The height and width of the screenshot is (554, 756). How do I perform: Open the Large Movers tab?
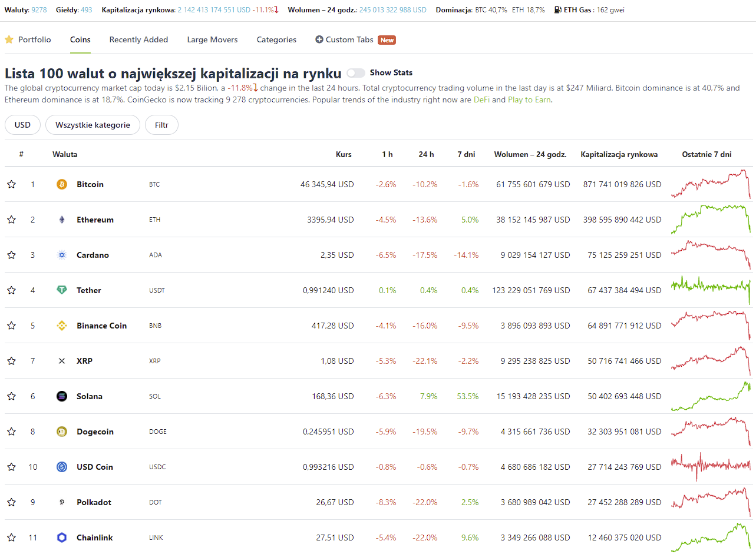pos(212,39)
